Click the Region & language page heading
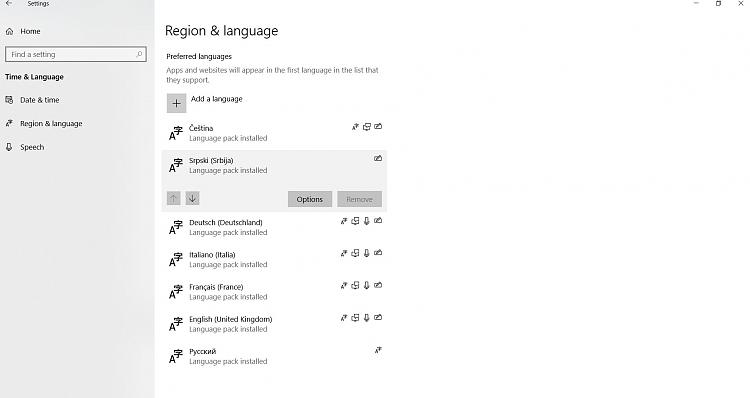The image size is (750, 398). [221, 31]
